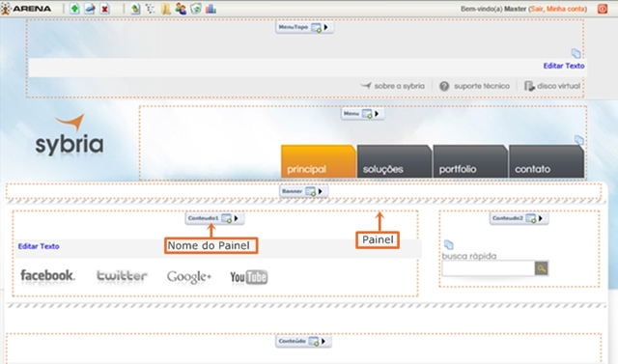
Task: Open suporte técnico link
Action: (474, 86)
